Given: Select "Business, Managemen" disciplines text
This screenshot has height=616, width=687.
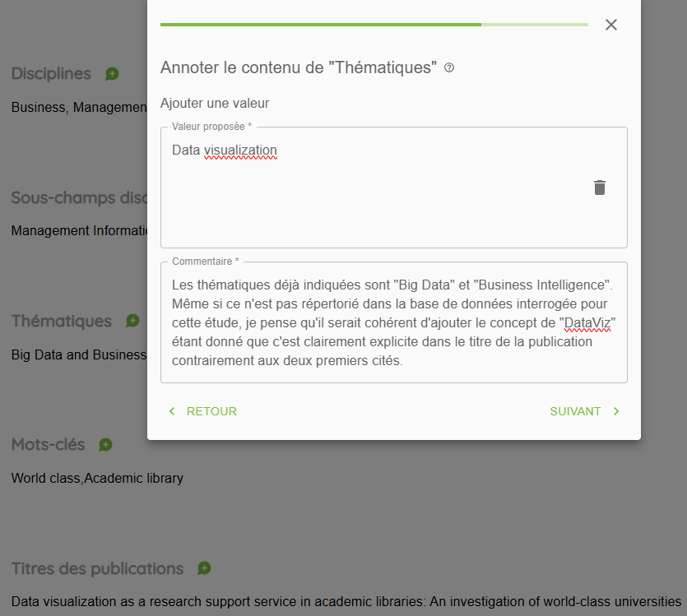Looking at the screenshot, I should click(x=79, y=107).
